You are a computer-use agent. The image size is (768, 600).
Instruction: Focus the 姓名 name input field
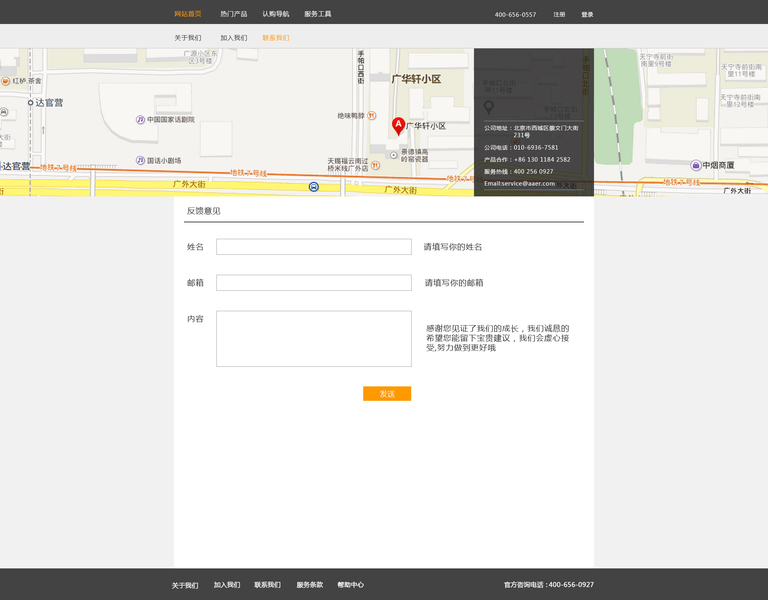pos(314,247)
